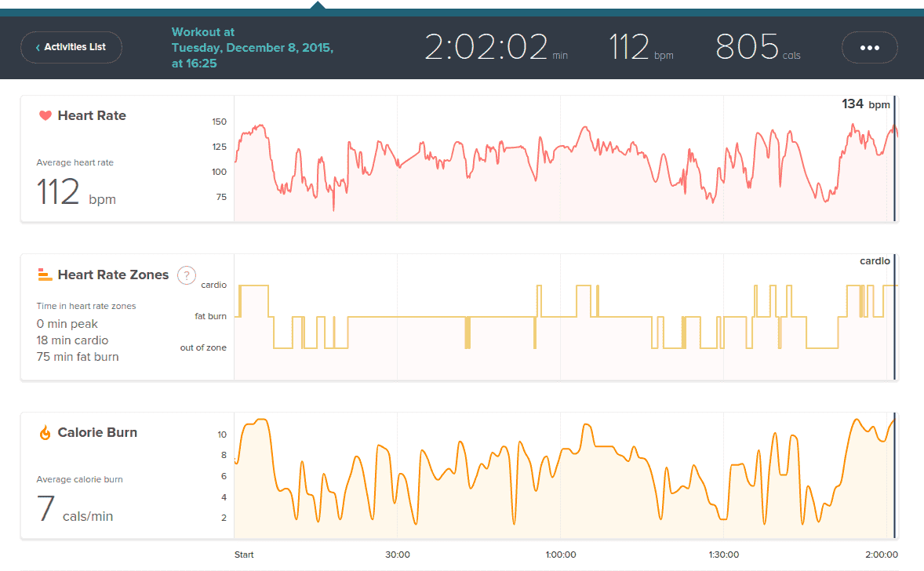Image resolution: width=924 pixels, height=571 pixels.
Task: Click the 134 bpm readout on heart chart
Action: (866, 104)
